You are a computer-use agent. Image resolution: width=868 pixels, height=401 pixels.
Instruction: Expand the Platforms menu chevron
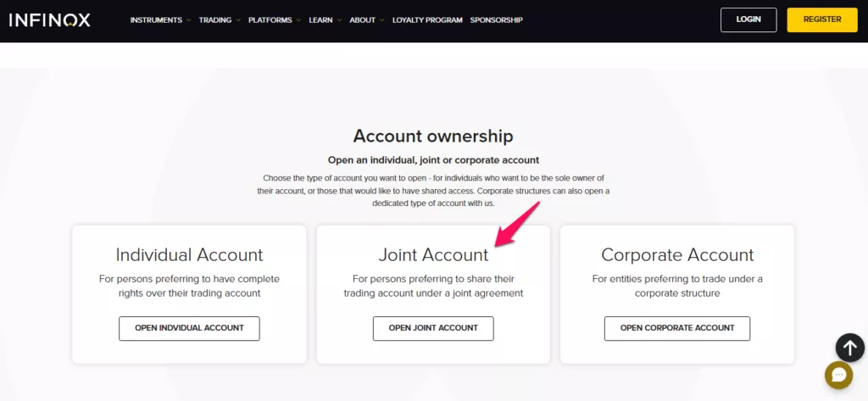(298, 20)
